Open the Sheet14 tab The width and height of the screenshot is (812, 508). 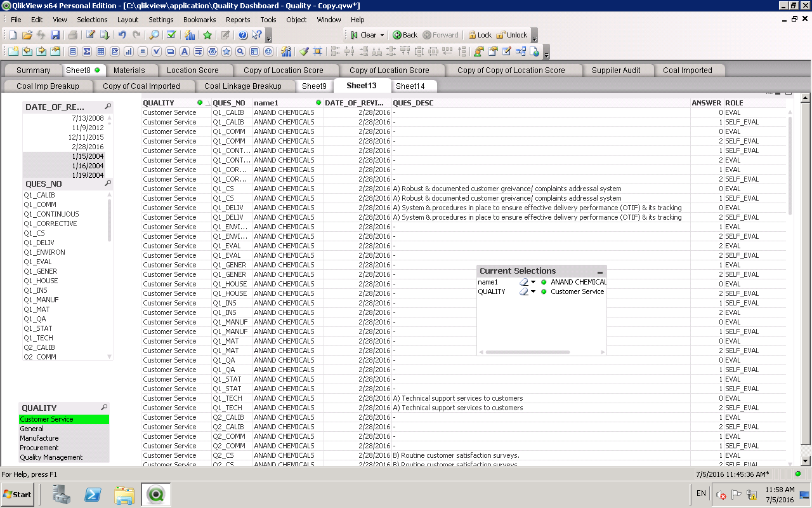(410, 86)
